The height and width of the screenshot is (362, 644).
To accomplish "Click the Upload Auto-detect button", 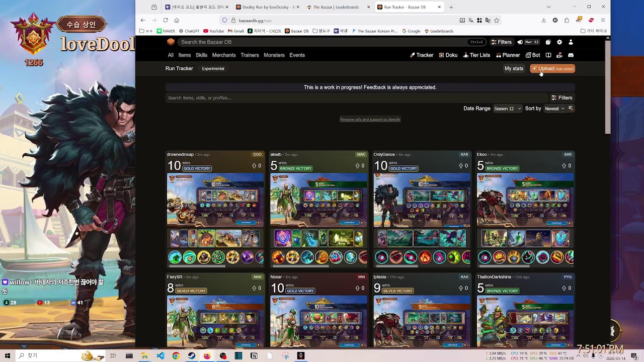I will (x=552, y=68).
